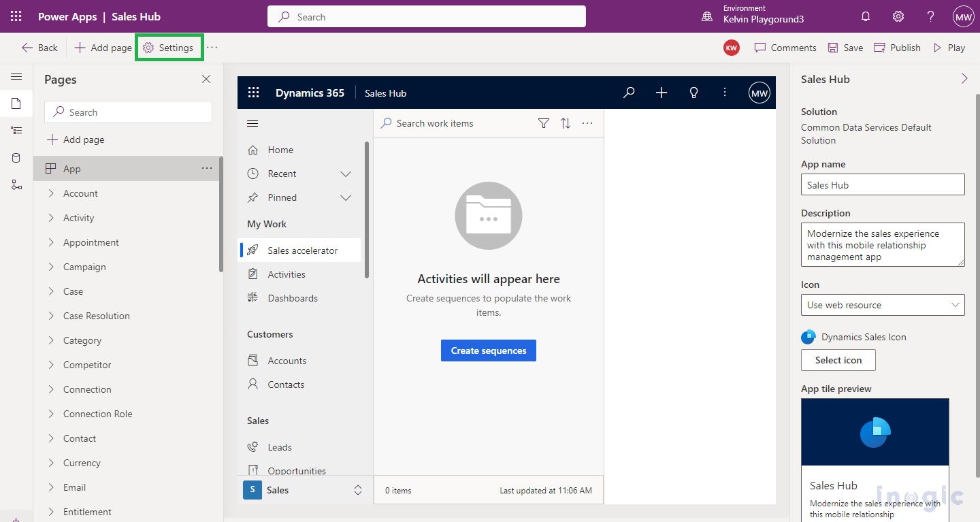Open the vertical ellipsis in the Dynamics 365 bar
Screen dimensions: 980x522
coord(725,93)
